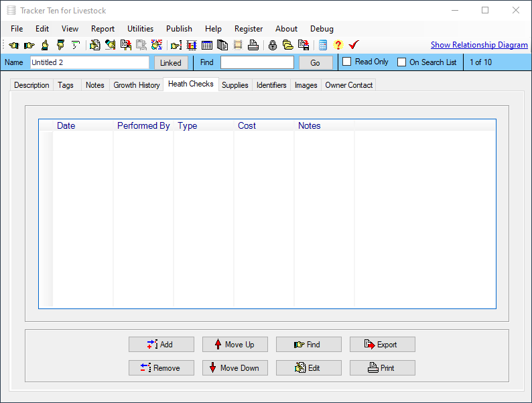Click the red check mark toolbar icon
Image resolution: width=532 pixels, height=403 pixels.
[x=354, y=45]
